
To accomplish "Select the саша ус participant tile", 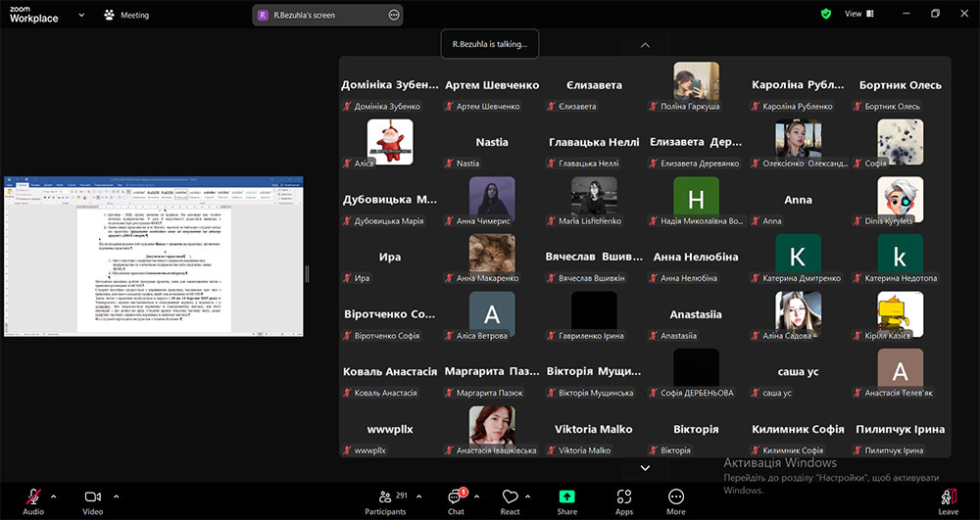I will 798,373.
